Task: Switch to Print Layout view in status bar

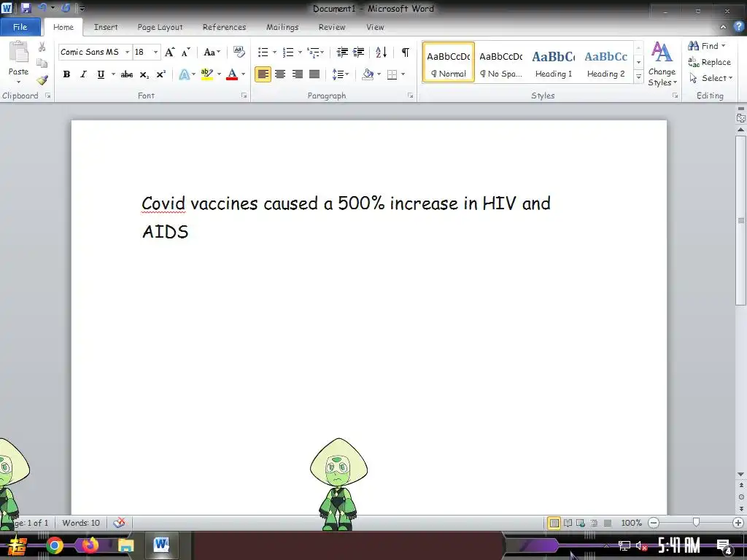Action: tap(554, 523)
